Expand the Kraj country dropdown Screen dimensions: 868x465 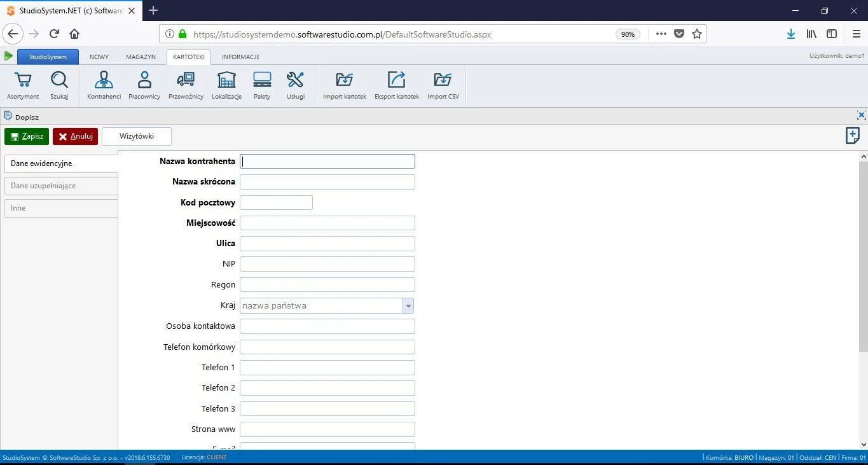coord(408,306)
